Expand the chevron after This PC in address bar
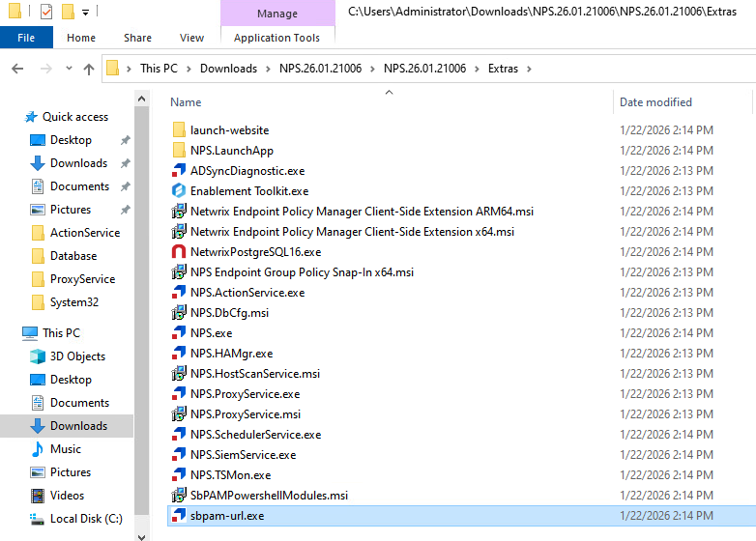Screen dimensions: 756x541 click(189, 69)
